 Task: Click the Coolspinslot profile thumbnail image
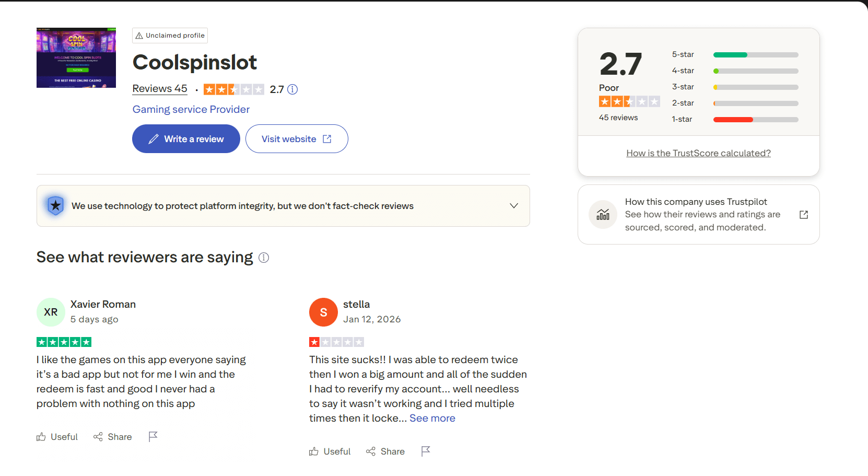click(x=76, y=58)
